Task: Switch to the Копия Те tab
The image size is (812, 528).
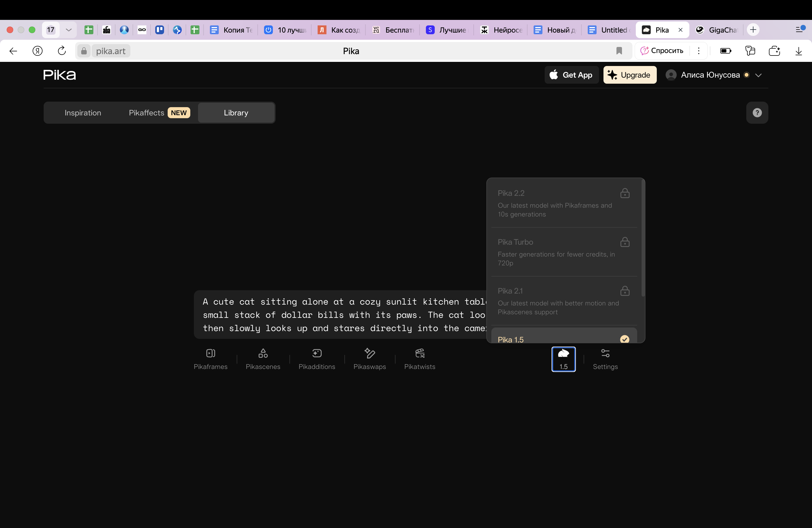Action: tap(231, 30)
